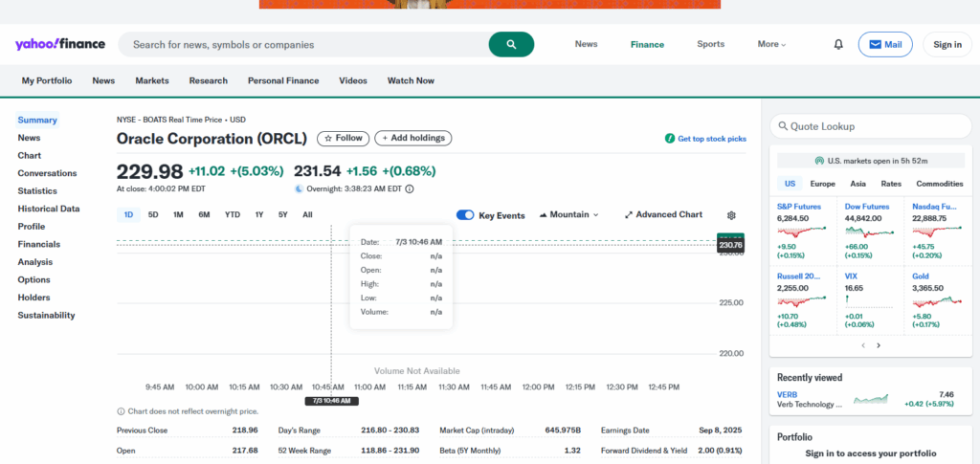The image size is (980, 464).
Task: Click overnight price info icon
Action: point(410,188)
